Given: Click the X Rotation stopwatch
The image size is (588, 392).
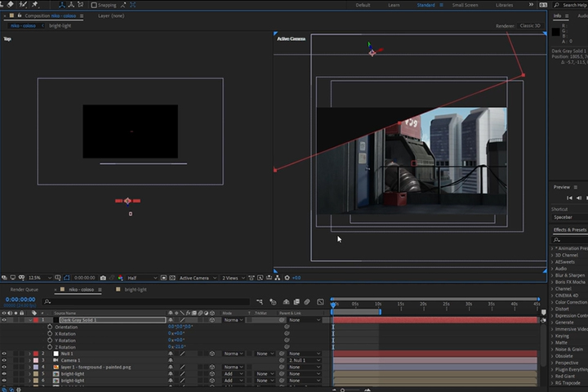Looking at the screenshot, I should click(50, 333).
